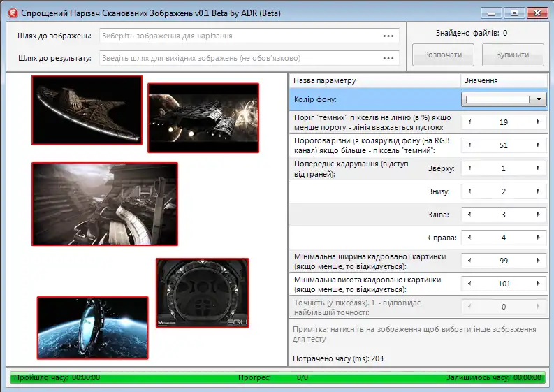The image size is (554, 392).
Task: Increase the Зверху crop offset
Action: 538,168
